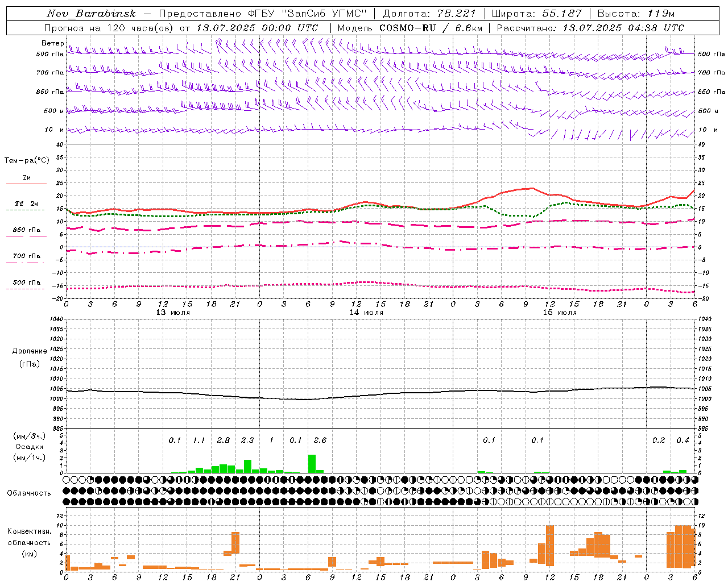728x582 pixels.
Task: Click the model name COSMO-RU / 6.6км
Action: coord(431,28)
